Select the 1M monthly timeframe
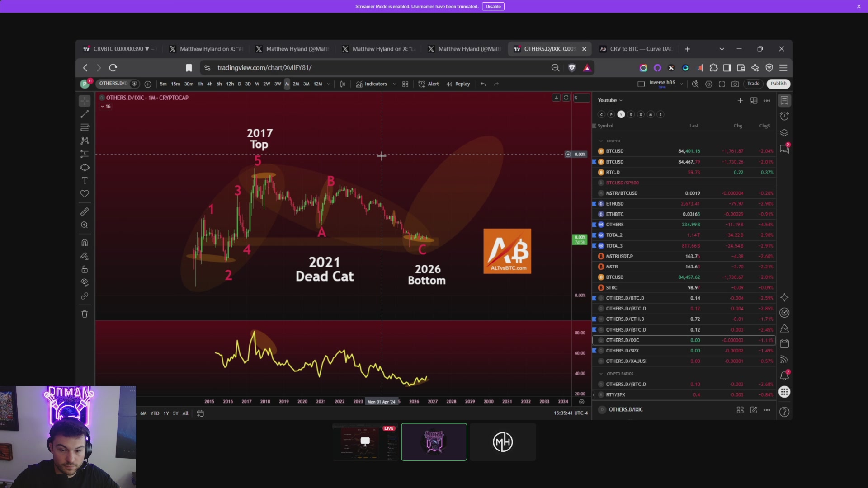Screen dimensions: 868x488 [287, 84]
